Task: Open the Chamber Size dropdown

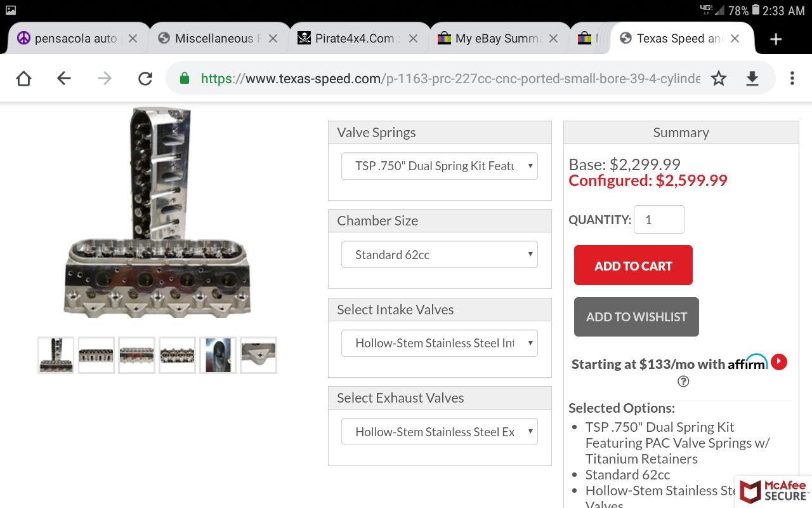Action: click(439, 255)
